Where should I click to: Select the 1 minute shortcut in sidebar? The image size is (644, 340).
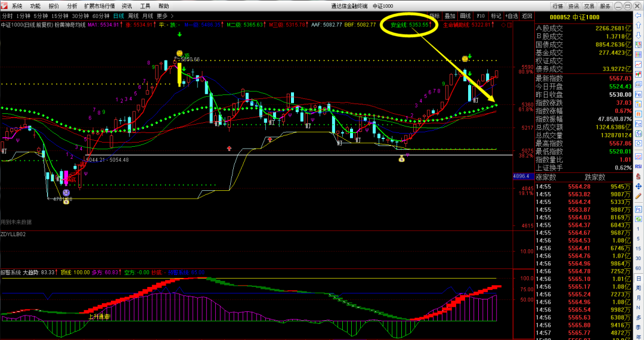pos(639,228)
